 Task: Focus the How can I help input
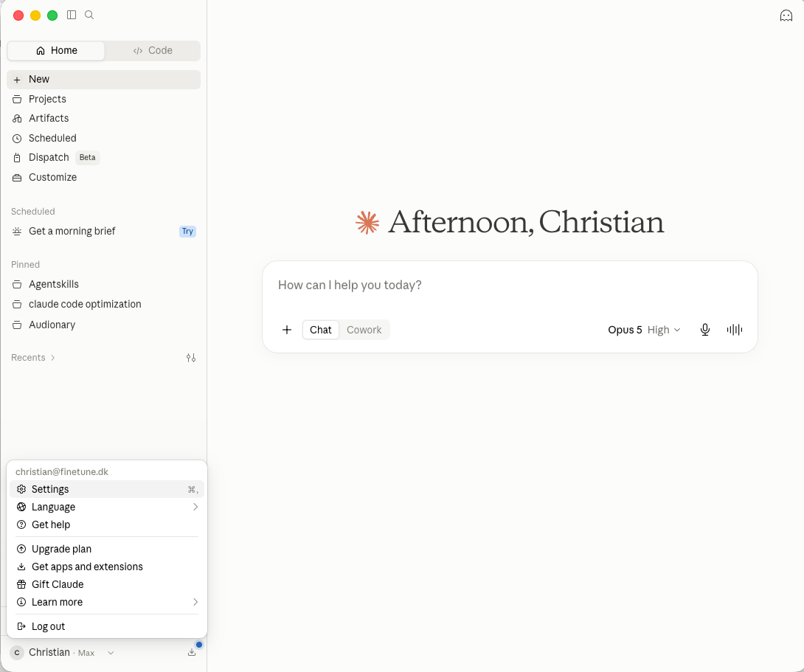510,285
